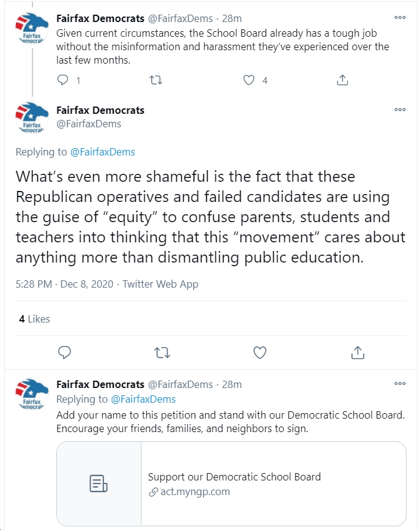The width and height of the screenshot is (420, 530).
Task: Open more options on the first tweet
Action: 400,18
